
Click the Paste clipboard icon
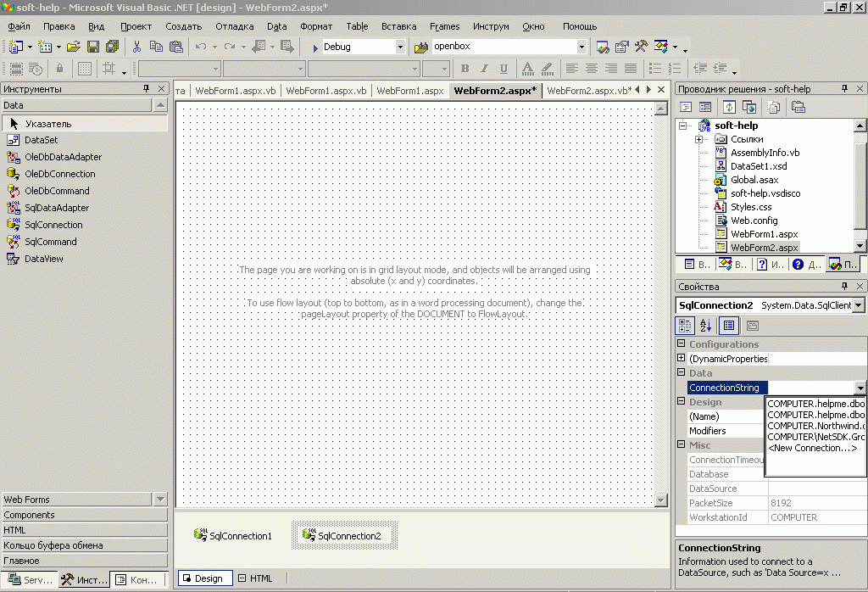176,47
